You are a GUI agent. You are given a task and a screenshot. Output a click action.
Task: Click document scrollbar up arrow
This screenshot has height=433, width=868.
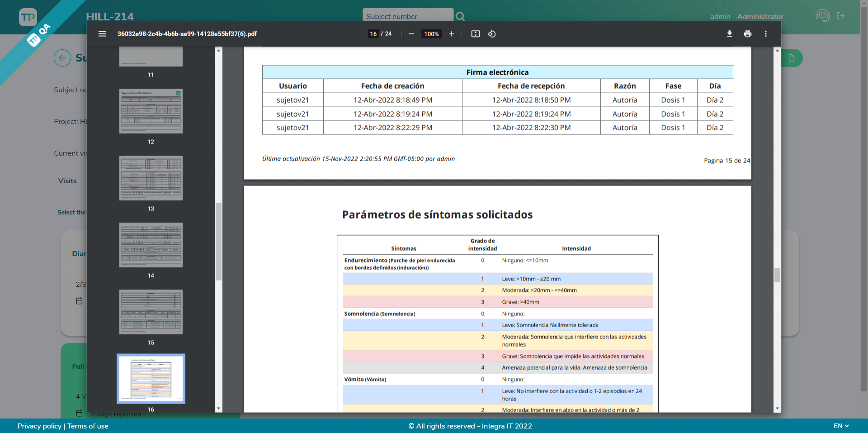[x=778, y=50]
